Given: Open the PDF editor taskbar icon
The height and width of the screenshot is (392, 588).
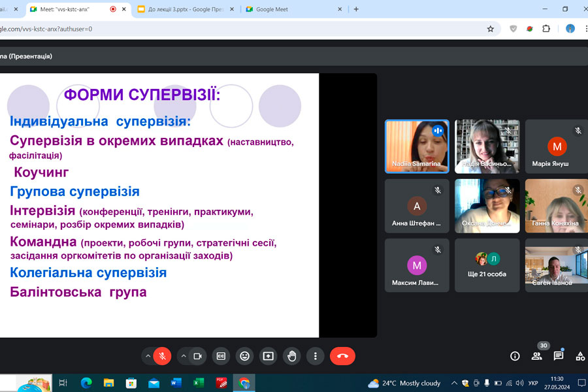Looking at the screenshot, I should [221, 383].
